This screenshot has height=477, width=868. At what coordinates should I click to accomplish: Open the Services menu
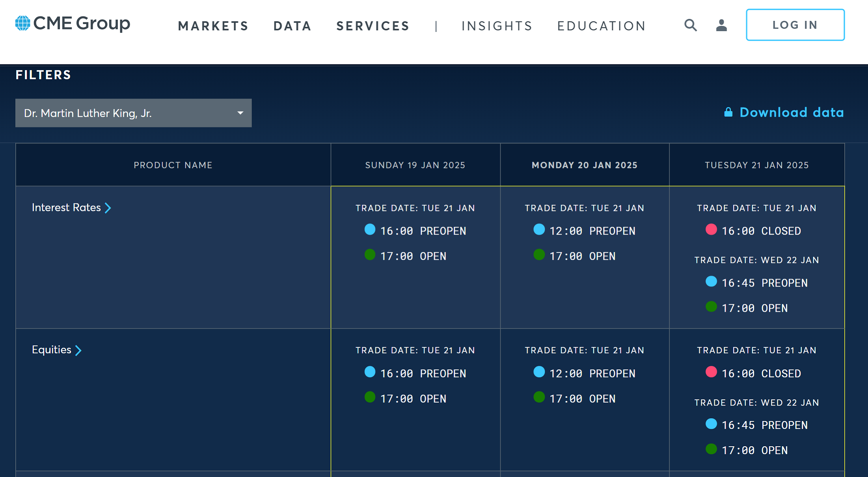coord(373,26)
